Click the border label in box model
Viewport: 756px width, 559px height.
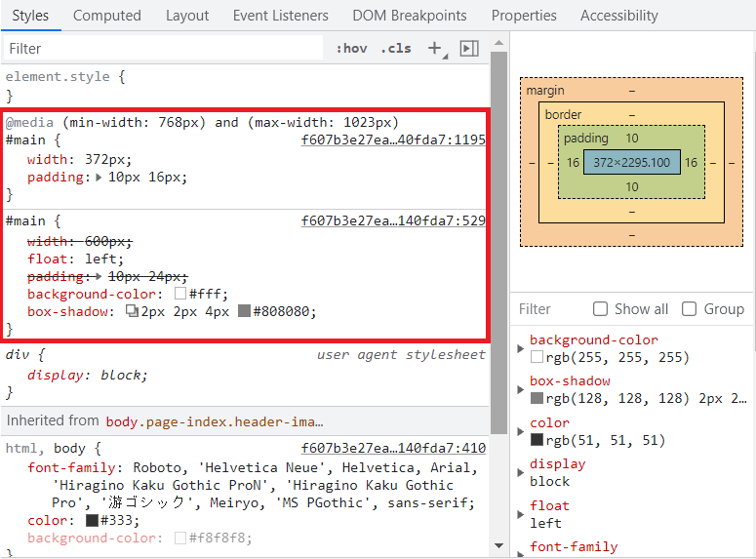[563, 115]
